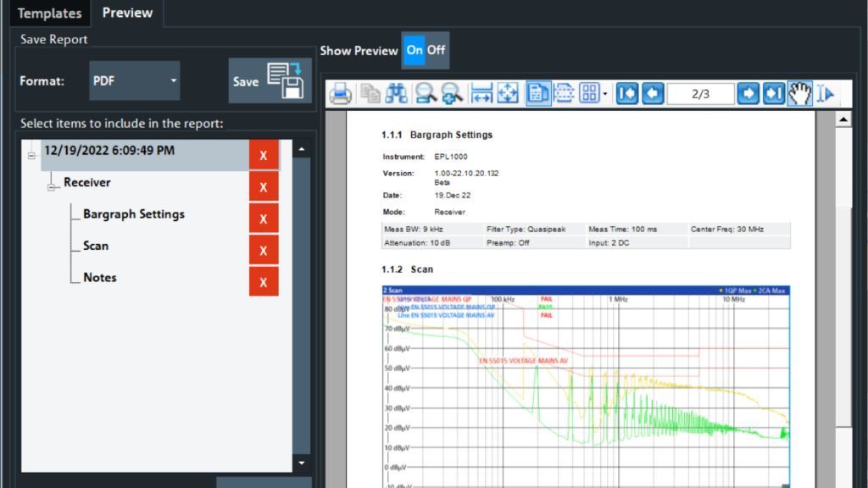Go to the next page of preview

[x=748, y=94]
